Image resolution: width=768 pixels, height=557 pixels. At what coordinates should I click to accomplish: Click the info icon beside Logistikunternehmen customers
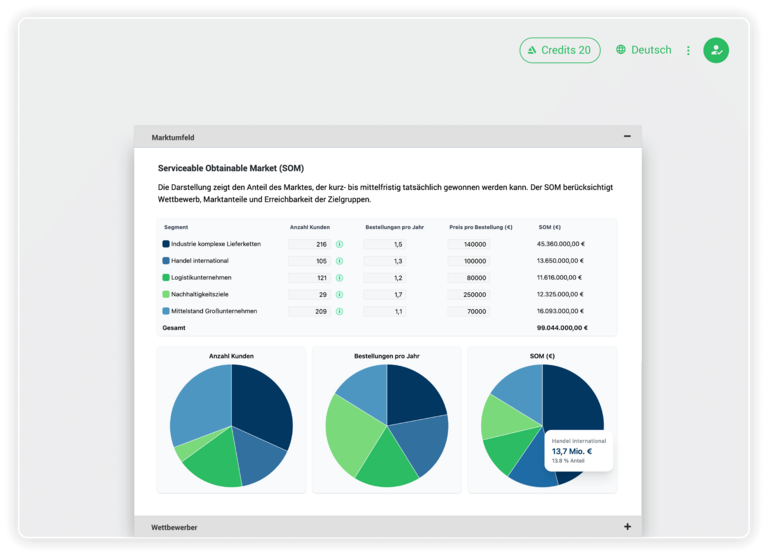pos(339,278)
